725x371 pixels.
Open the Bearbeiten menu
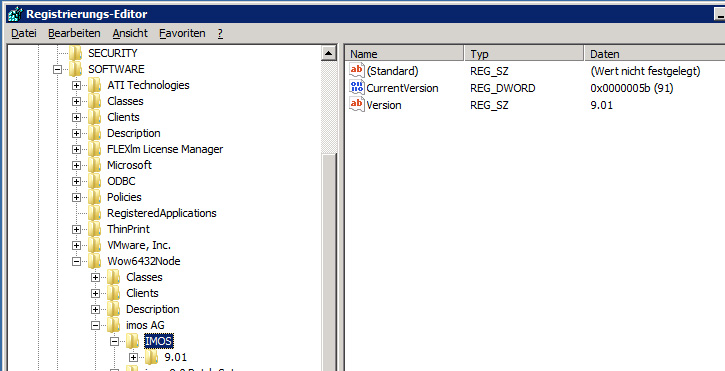74,33
